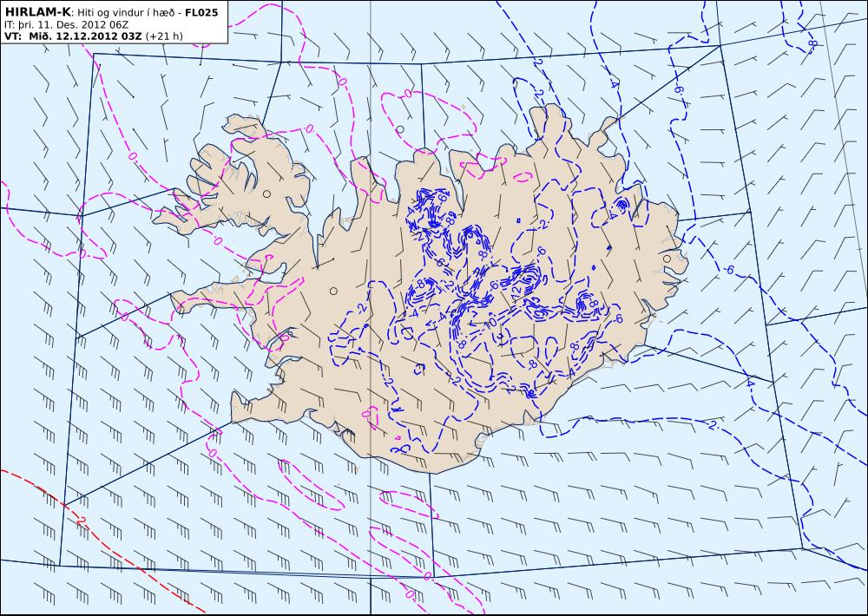Click the red dashed contour's '2' label

(x=82, y=521)
